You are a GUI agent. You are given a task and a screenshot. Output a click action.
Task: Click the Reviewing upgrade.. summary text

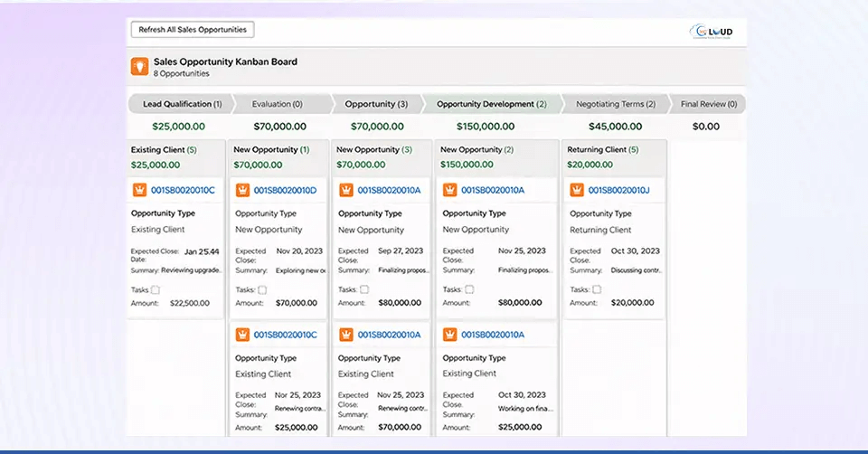pos(192,270)
